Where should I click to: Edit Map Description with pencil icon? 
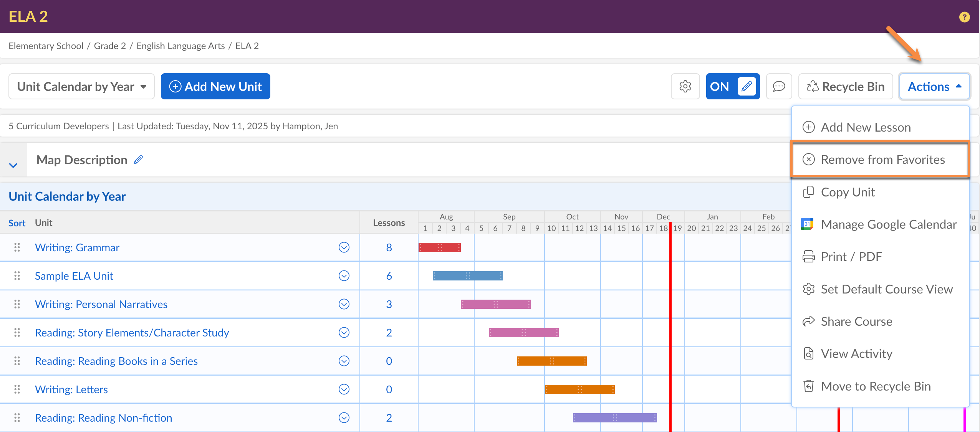coord(138,160)
